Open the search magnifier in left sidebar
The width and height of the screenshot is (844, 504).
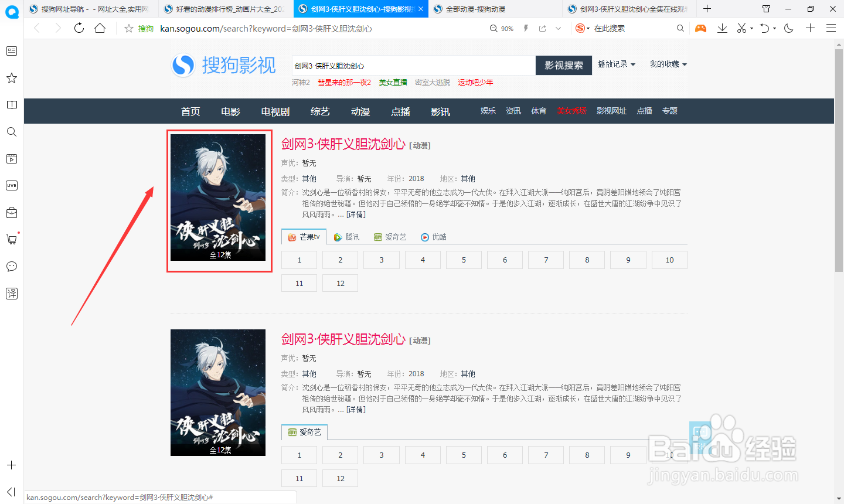tap(12, 132)
